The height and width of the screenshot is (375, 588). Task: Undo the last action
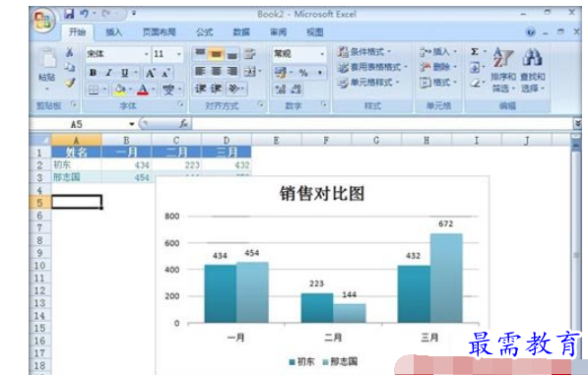coord(84,14)
